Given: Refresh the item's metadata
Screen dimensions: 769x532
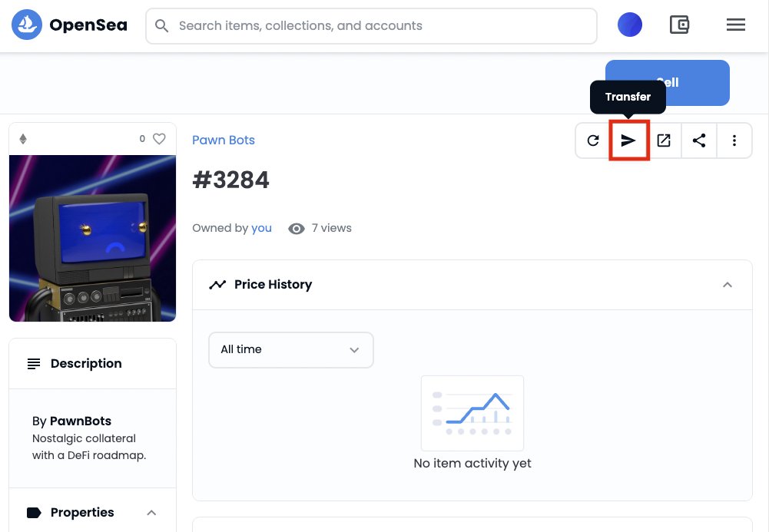Looking at the screenshot, I should (x=593, y=140).
